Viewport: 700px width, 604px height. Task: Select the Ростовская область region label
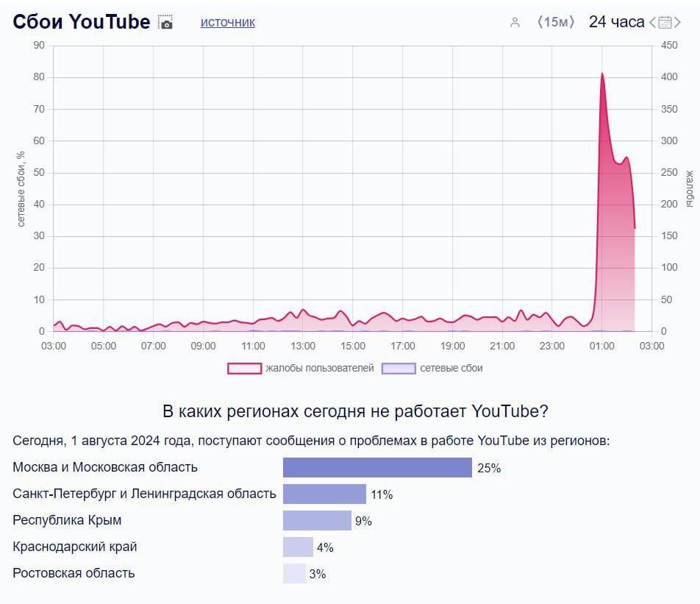pyautogui.click(x=74, y=573)
